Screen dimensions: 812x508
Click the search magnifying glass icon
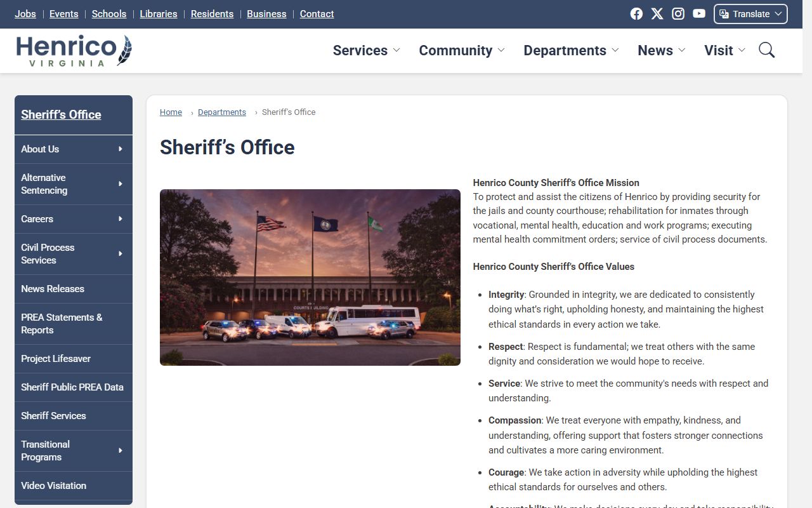click(766, 50)
